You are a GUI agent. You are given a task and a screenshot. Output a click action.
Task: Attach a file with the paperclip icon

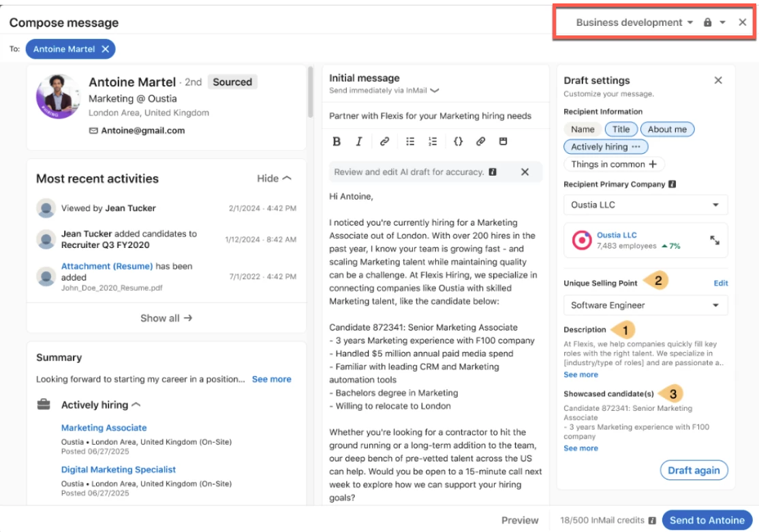click(x=480, y=142)
